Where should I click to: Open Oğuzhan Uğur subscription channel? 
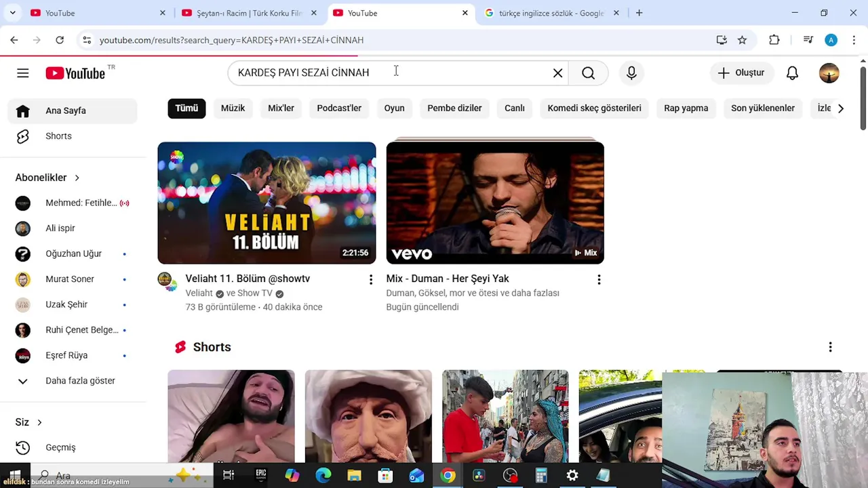click(x=73, y=253)
